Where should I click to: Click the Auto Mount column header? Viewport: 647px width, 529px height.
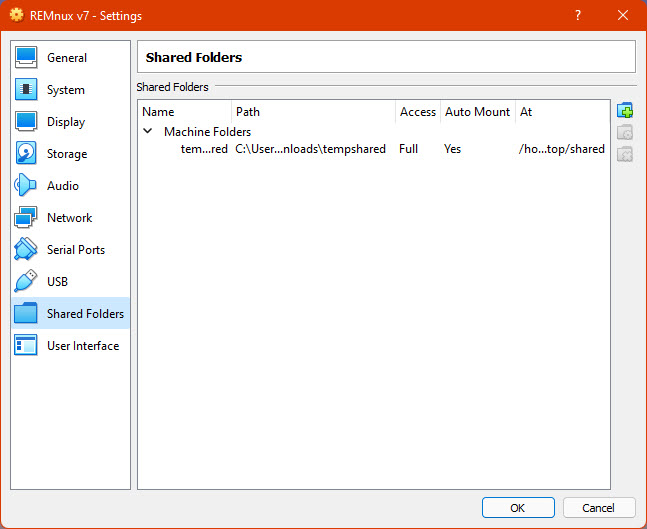[x=477, y=112]
